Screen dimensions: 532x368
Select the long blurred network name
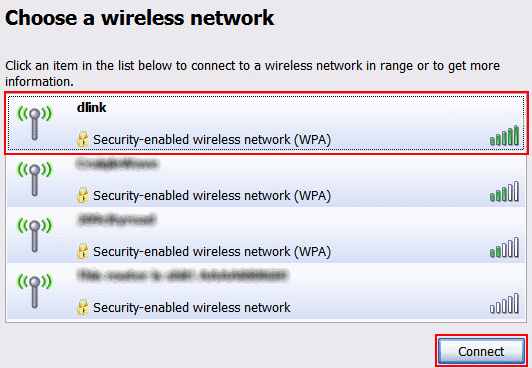183,275
